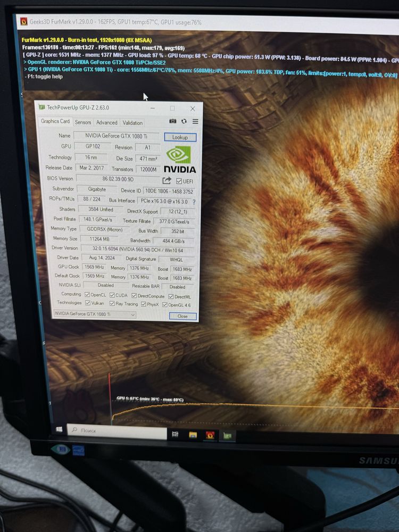This screenshot has width=399, height=532.
Task: Toggle the DirectML checkbox
Action: click(x=171, y=296)
